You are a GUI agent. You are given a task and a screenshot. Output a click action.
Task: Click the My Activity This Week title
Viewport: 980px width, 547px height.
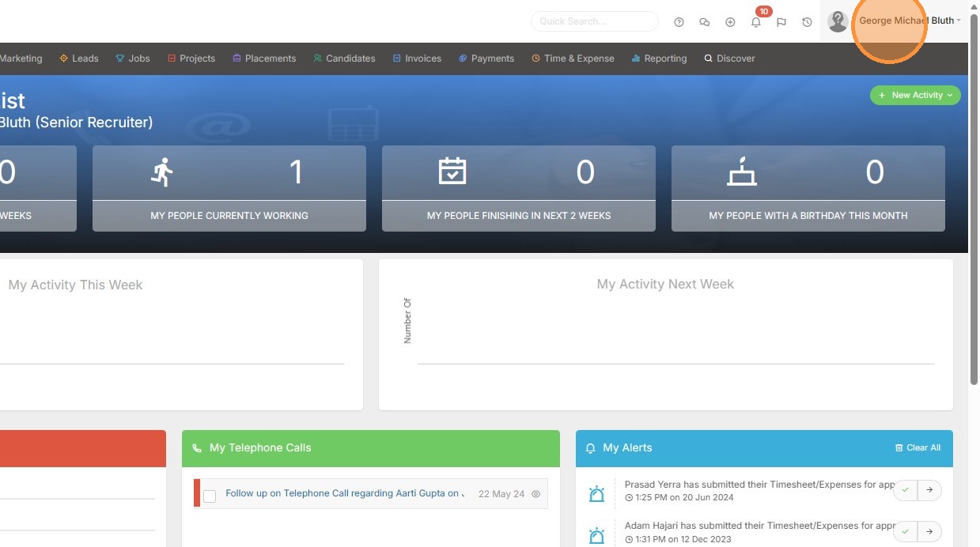tap(75, 285)
